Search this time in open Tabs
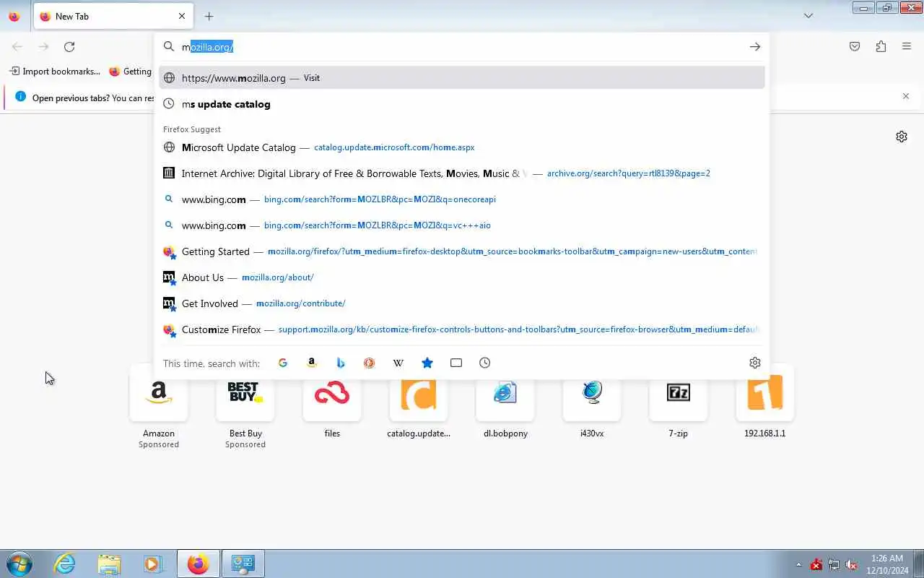Viewport: 924px width, 578px height. 456,363
